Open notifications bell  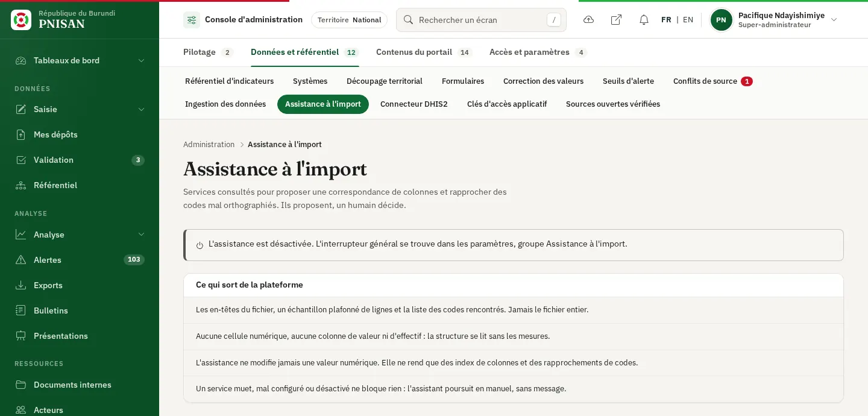(x=644, y=20)
